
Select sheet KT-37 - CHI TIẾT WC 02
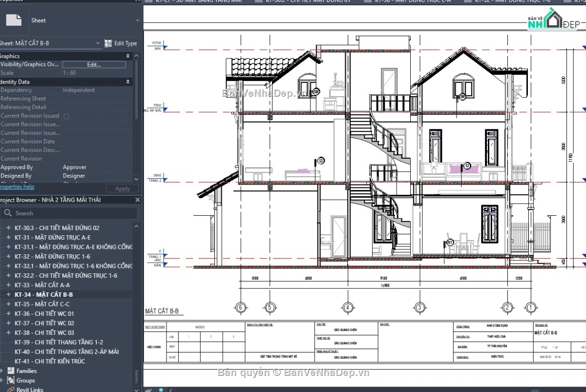pyautogui.click(x=44, y=323)
